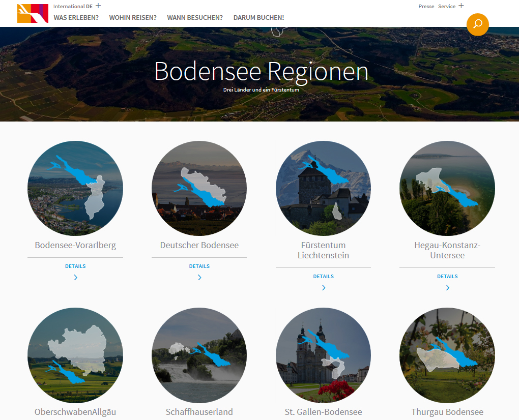Open the Presse link
The height and width of the screenshot is (420, 519).
click(426, 7)
